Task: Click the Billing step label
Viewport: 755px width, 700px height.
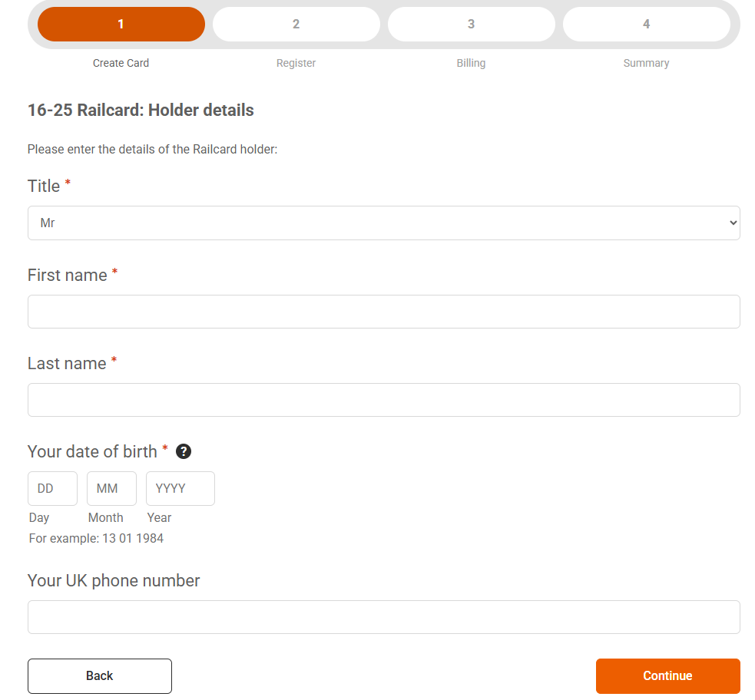Action: 471,63
